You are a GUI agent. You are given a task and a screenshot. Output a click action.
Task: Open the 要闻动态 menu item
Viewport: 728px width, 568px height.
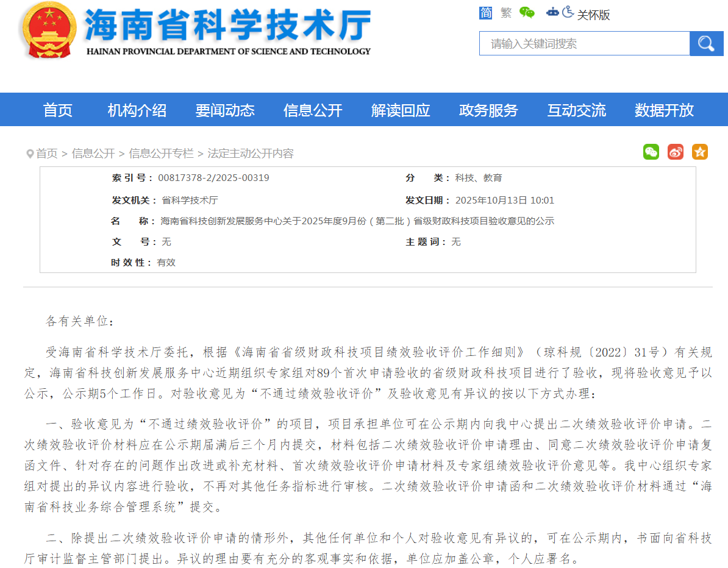tap(225, 110)
